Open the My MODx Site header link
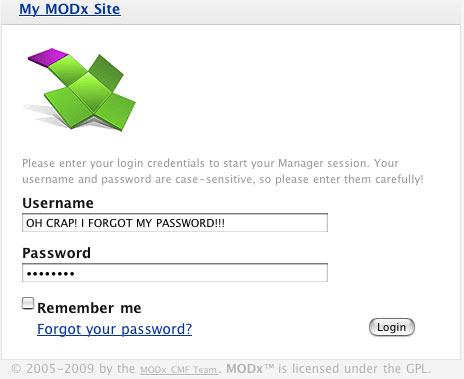The width and height of the screenshot is (464, 379). [x=70, y=9]
